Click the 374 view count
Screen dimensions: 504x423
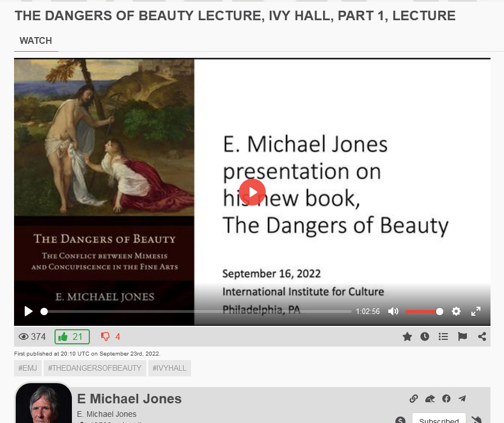32,336
